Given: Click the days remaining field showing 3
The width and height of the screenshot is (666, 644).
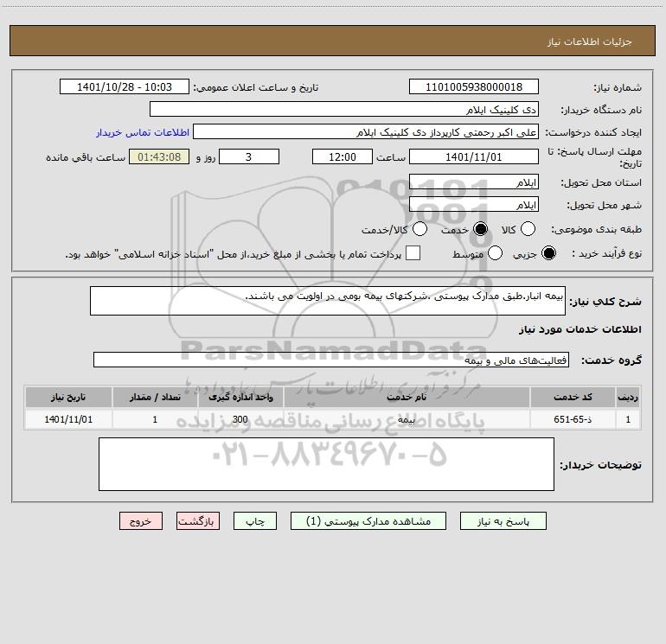Looking at the screenshot, I should 249,156.
